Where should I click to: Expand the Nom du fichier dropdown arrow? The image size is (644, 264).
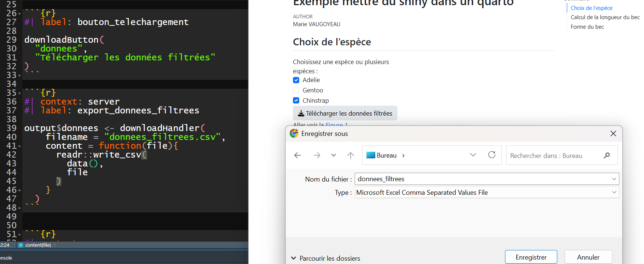(x=614, y=179)
